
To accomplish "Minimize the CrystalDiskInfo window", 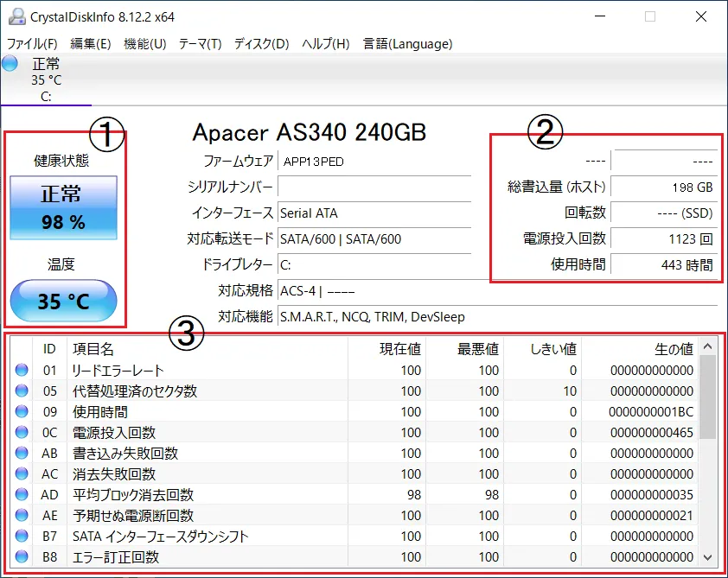I will (600, 16).
